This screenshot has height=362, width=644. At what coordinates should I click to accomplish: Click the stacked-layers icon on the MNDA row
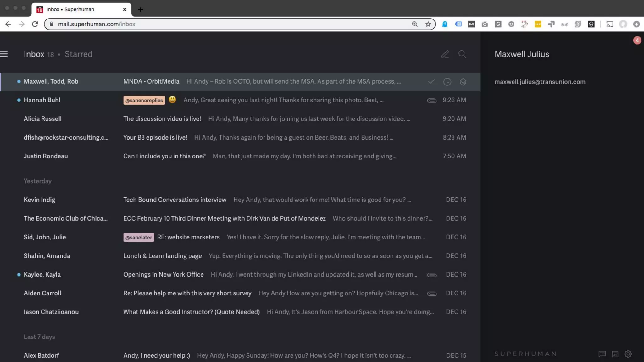463,82
